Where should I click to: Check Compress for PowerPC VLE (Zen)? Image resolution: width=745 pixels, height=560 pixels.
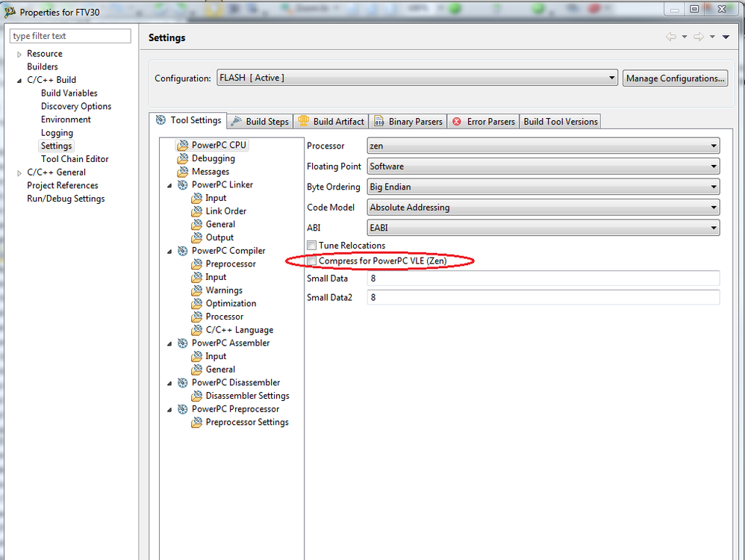tap(312, 261)
